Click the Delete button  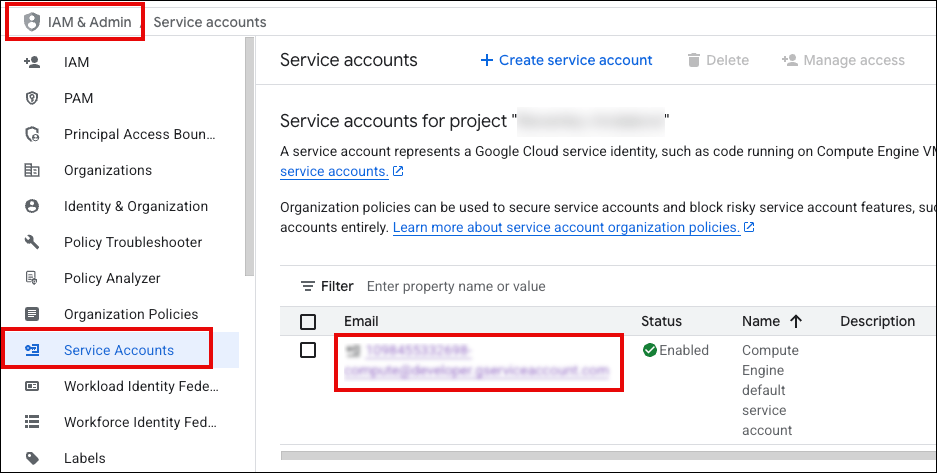718,60
